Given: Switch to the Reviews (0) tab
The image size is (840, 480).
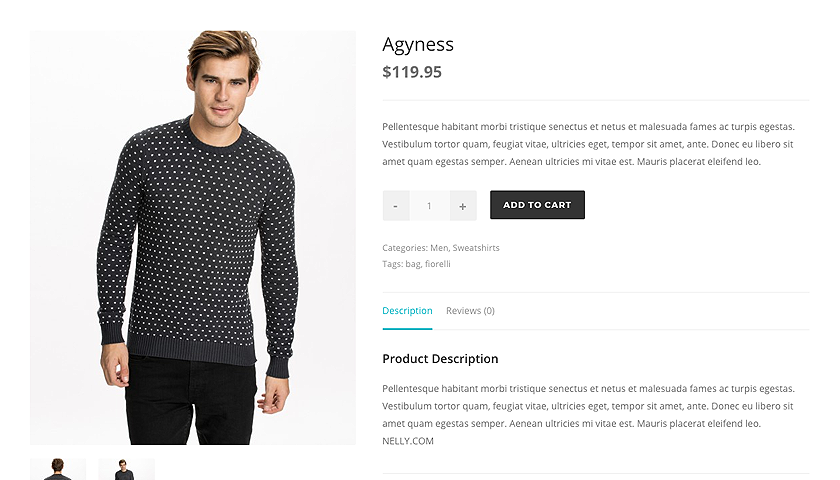Looking at the screenshot, I should point(470,311).
